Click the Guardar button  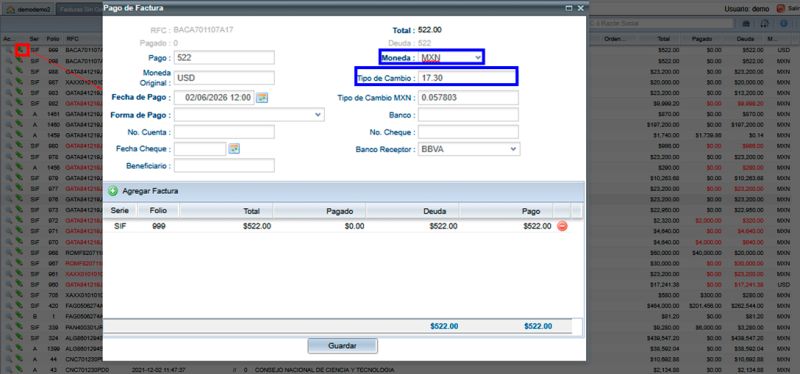click(x=342, y=345)
